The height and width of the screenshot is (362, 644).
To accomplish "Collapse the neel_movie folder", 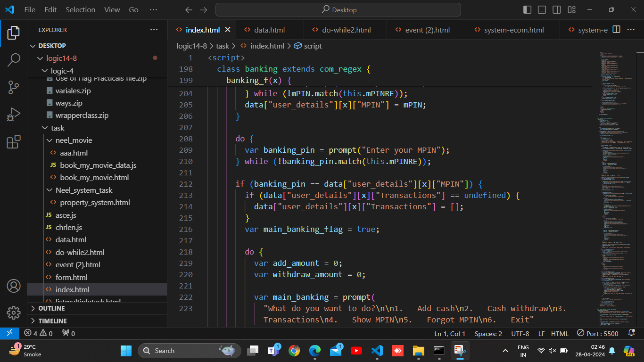I will (x=74, y=140).
